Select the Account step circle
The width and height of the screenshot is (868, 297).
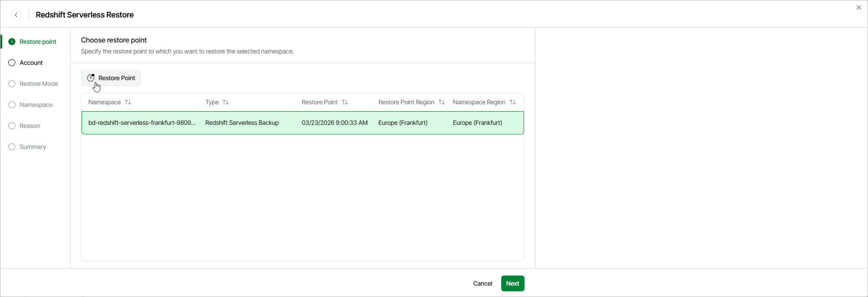pos(12,63)
